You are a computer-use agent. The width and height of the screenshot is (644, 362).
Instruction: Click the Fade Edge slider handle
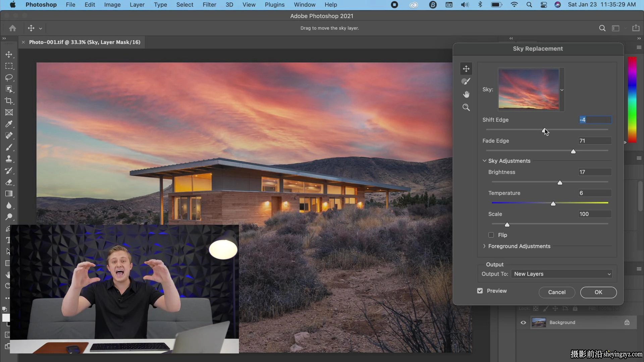(x=573, y=152)
